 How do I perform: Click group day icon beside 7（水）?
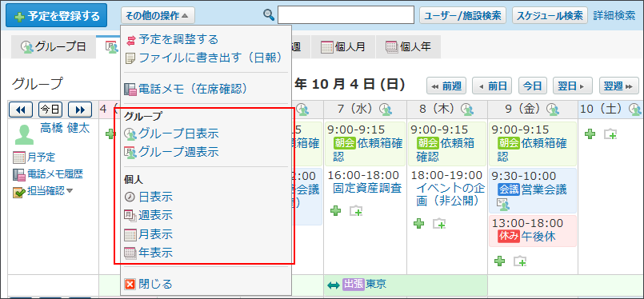coord(385,109)
